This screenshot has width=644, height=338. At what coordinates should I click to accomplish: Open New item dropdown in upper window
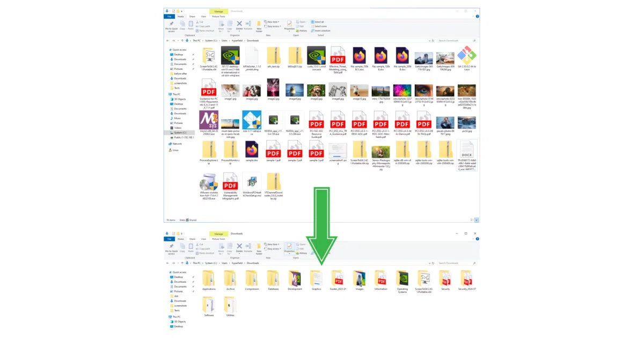pos(272,22)
